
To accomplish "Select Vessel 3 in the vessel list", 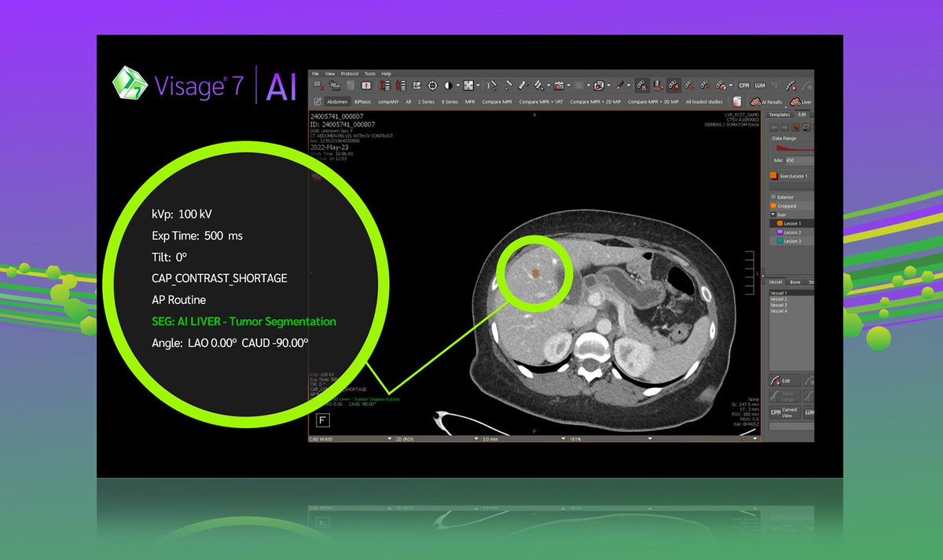I will click(791, 306).
